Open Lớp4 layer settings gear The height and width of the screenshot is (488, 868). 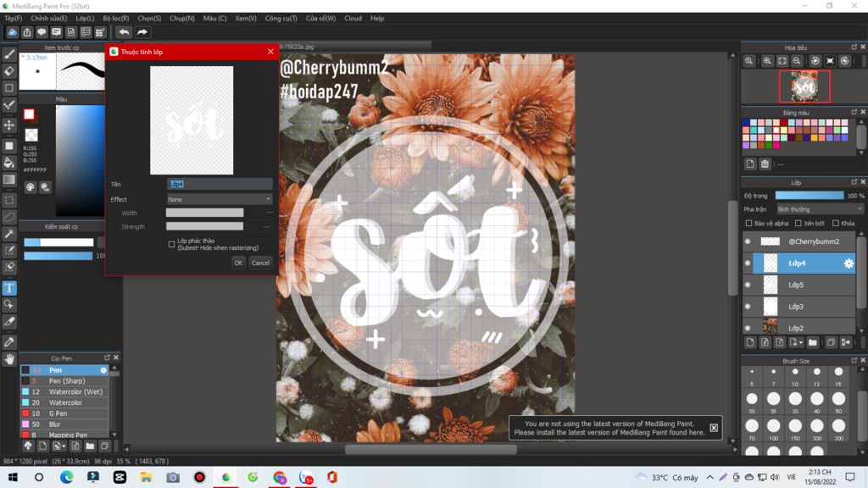point(849,264)
